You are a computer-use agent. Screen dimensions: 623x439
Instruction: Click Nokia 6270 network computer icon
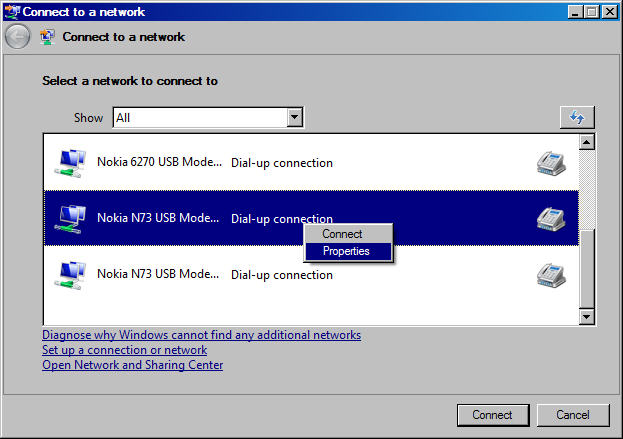click(69, 163)
